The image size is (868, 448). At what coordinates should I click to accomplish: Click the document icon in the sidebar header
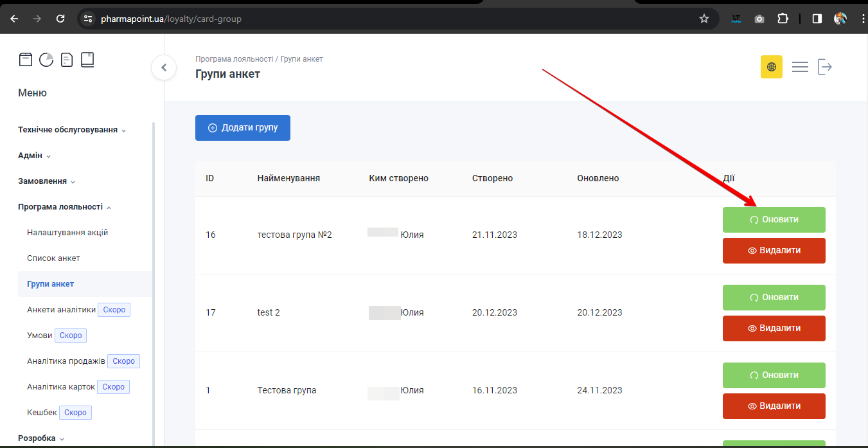pos(67,60)
